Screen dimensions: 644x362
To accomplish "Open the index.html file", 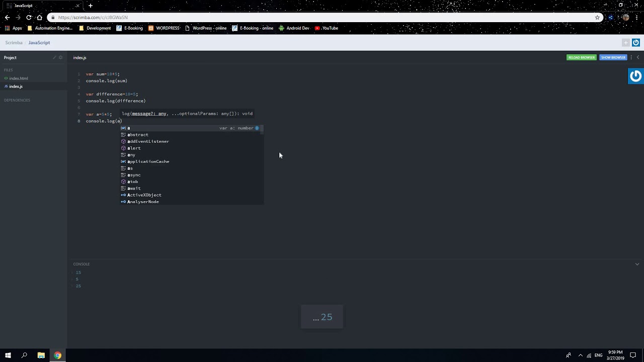I will coord(19,78).
